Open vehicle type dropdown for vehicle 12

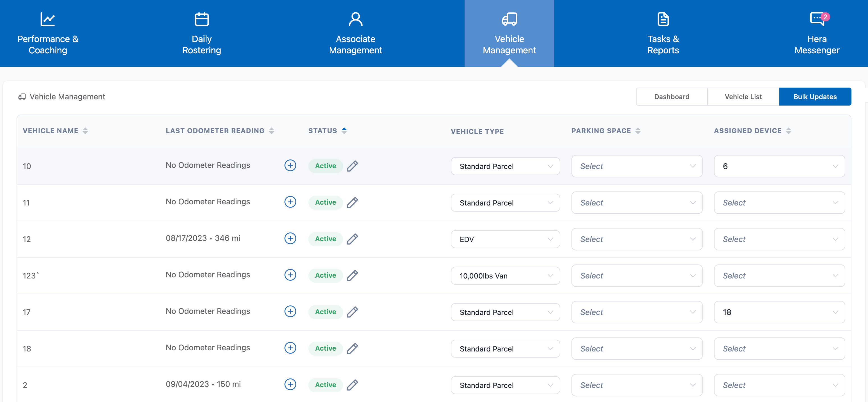tap(505, 239)
